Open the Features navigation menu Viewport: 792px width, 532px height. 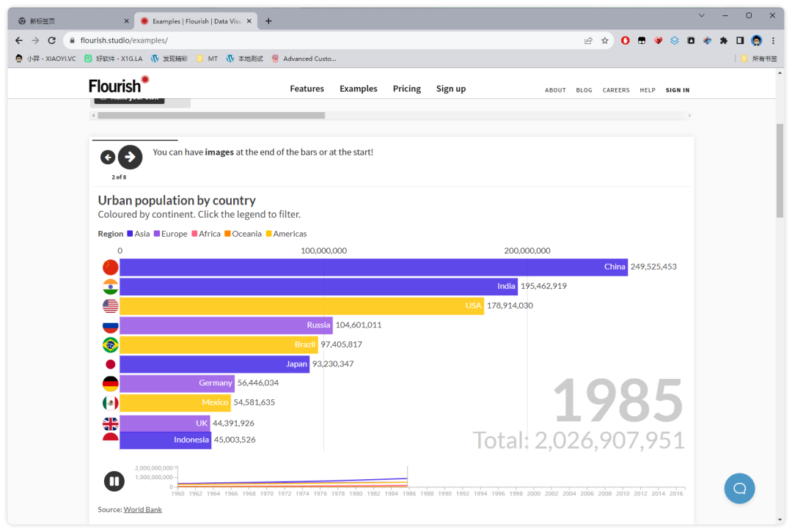click(307, 89)
